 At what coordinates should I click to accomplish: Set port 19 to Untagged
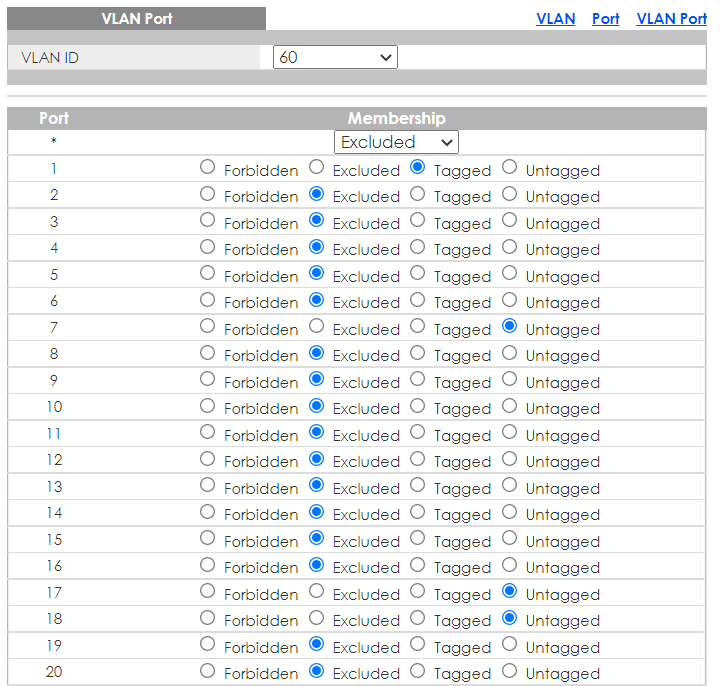[509, 644]
